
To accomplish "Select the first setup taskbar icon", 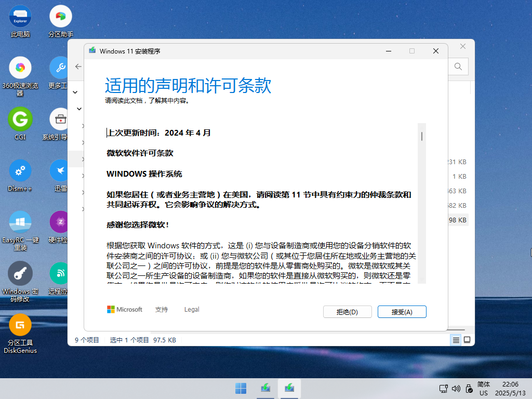I will coord(265,389).
